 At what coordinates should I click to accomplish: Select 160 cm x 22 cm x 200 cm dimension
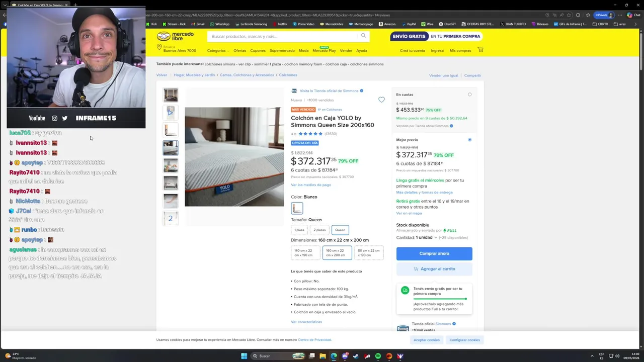pyautogui.click(x=337, y=252)
